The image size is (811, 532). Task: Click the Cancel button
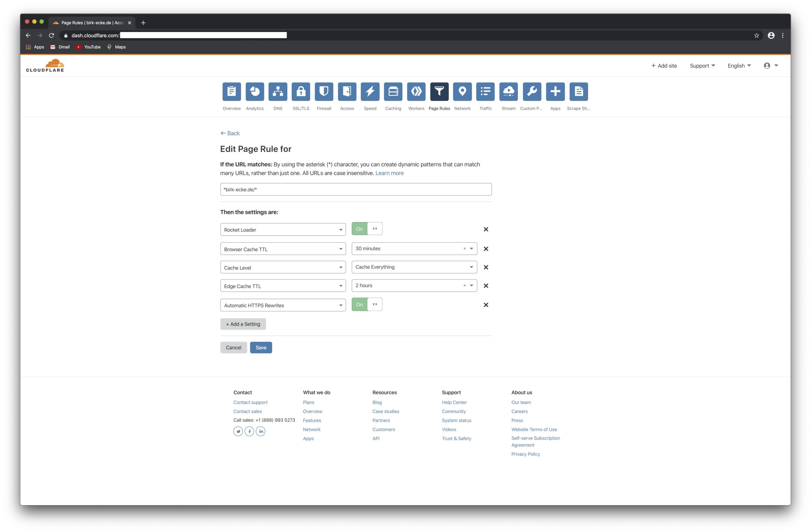233,347
